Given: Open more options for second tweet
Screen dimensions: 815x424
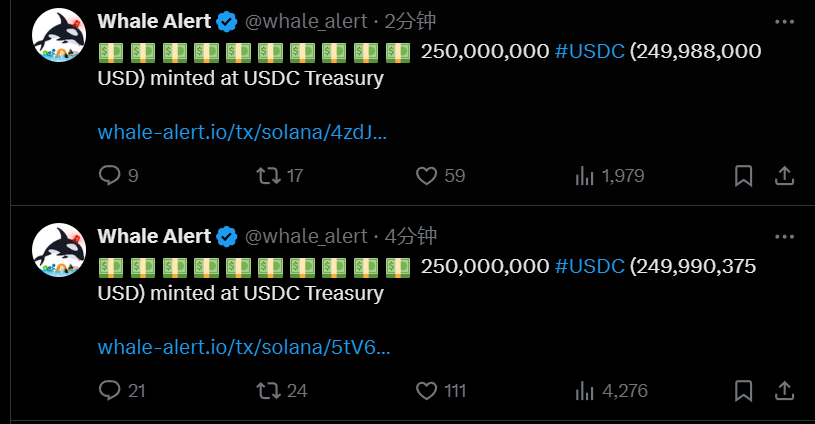Looking at the screenshot, I should [785, 236].
